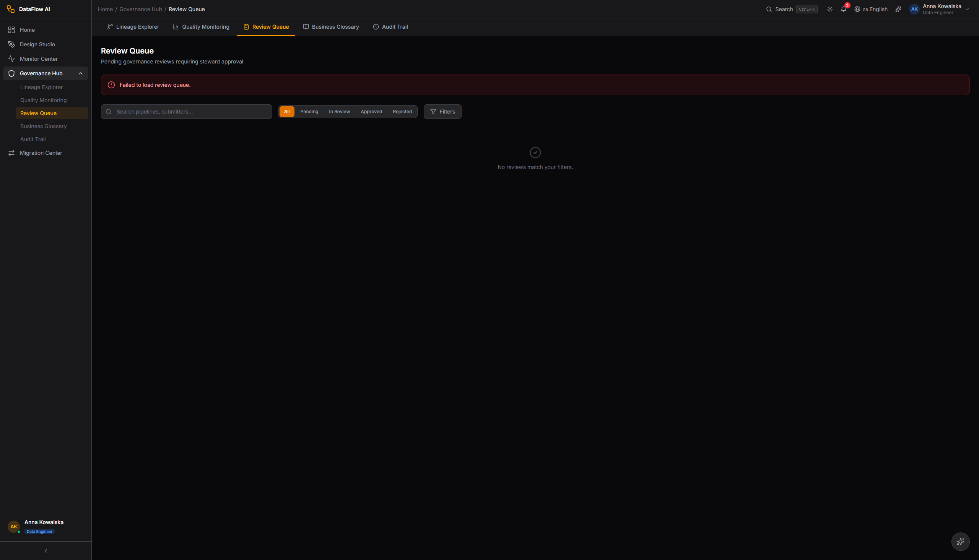Select the Pending status filter
The height and width of the screenshot is (560, 979).
(x=309, y=112)
